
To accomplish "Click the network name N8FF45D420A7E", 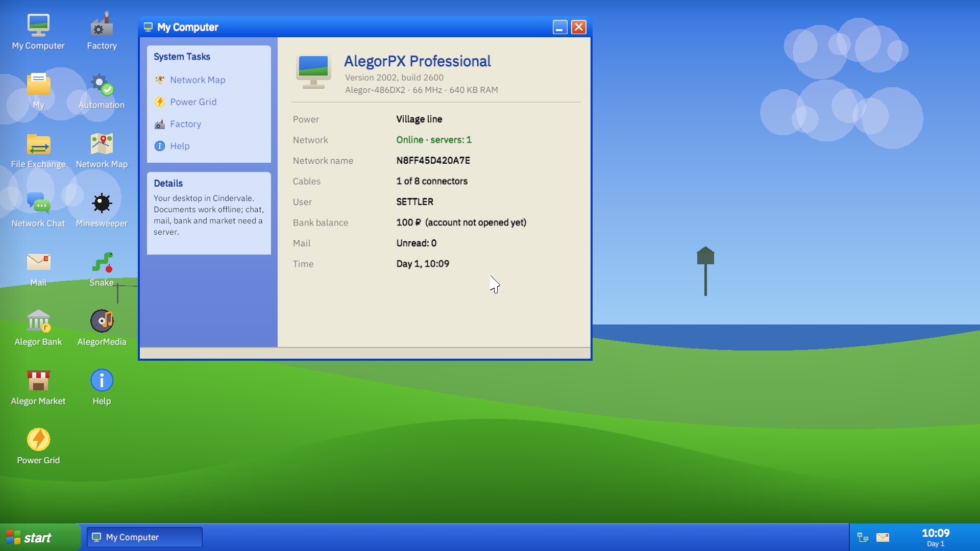I will click(x=433, y=160).
